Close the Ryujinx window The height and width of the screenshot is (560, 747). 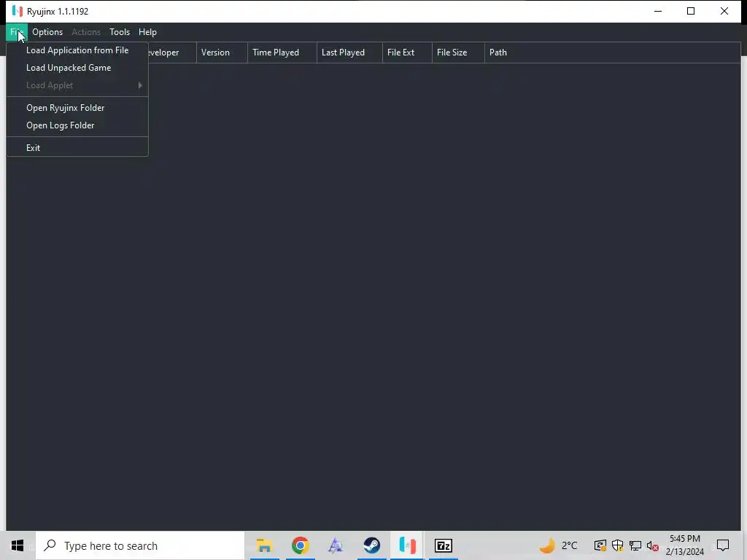coord(724,11)
